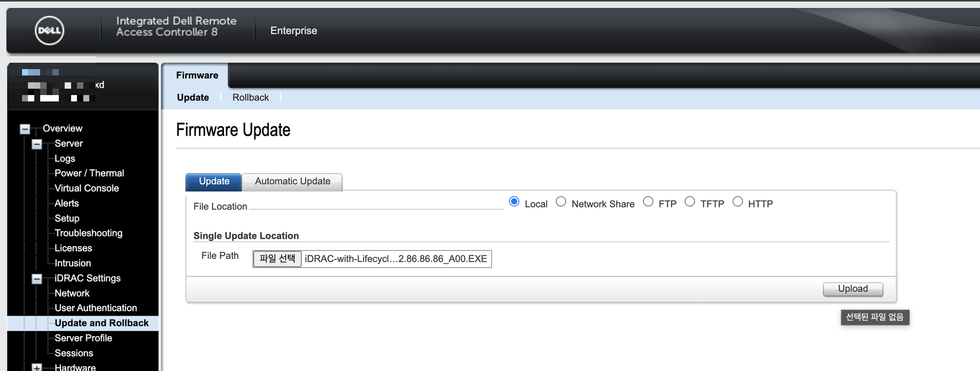The height and width of the screenshot is (371, 980).
Task: Open iDRAC Settings in the tree
Action: tap(87, 278)
